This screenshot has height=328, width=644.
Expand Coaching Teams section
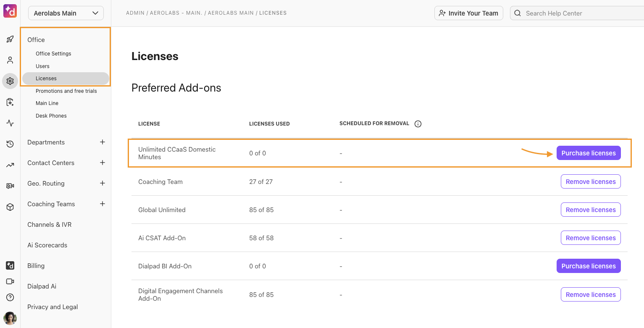point(51,204)
